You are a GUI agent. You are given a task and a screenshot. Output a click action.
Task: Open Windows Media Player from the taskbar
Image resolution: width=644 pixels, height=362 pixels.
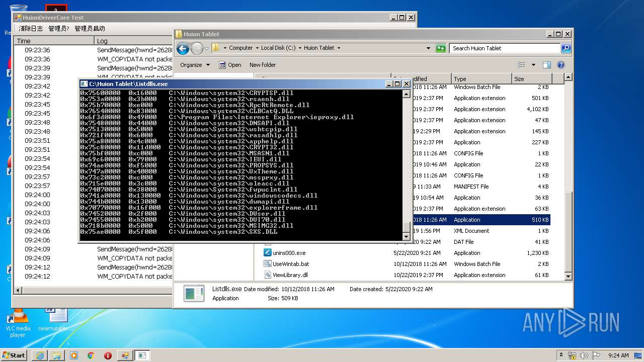pyautogui.click(x=74, y=355)
